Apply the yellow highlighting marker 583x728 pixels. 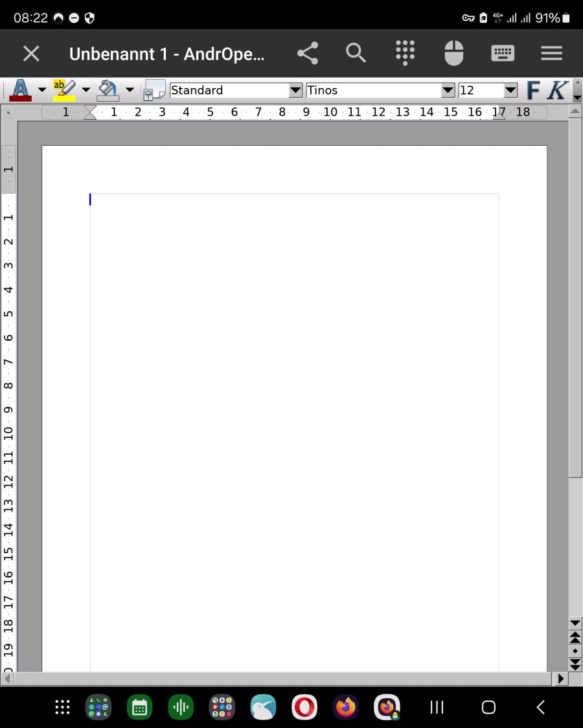[64, 90]
